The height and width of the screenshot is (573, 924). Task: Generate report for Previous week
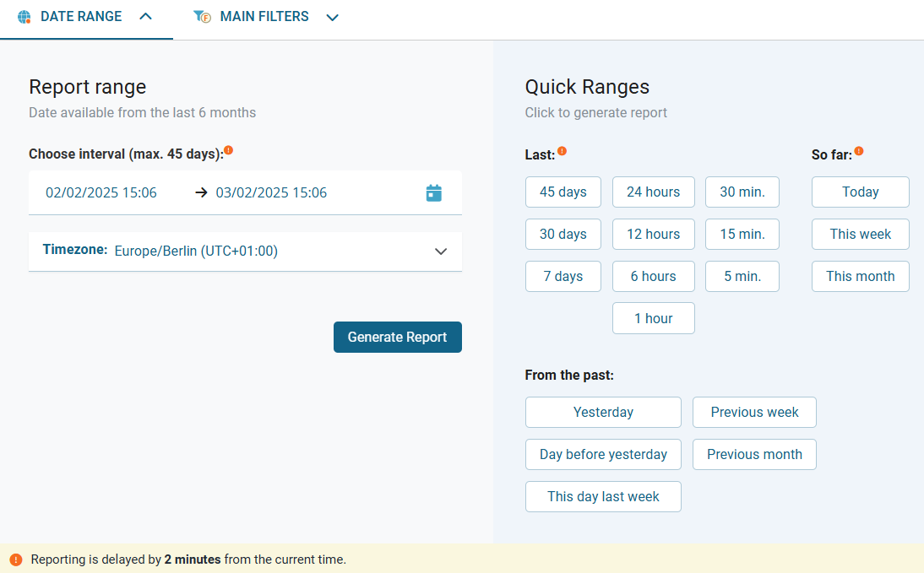pyautogui.click(x=754, y=413)
